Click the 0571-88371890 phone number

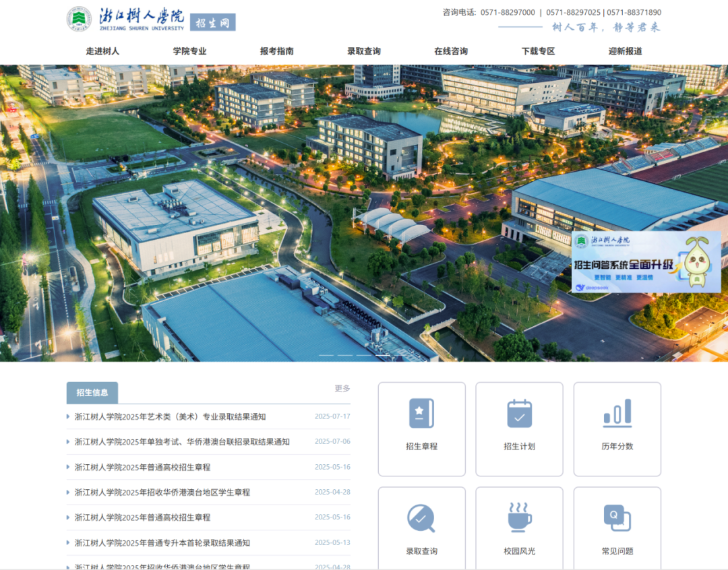pyautogui.click(x=634, y=13)
